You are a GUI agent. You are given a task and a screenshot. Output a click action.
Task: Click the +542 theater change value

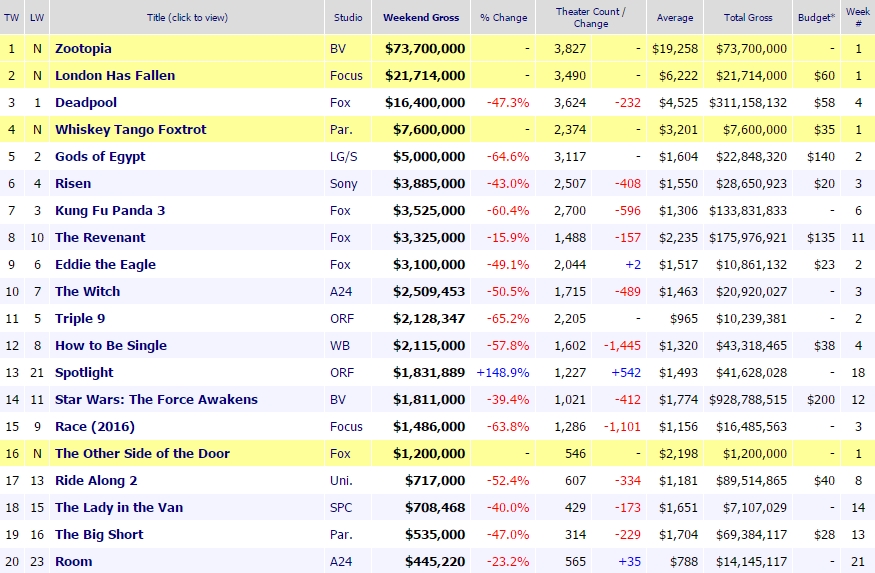click(626, 373)
